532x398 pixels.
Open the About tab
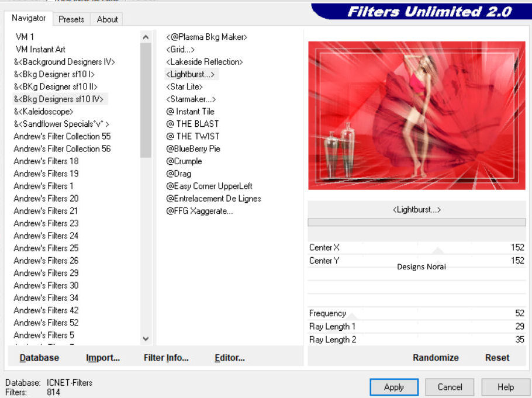tap(107, 19)
